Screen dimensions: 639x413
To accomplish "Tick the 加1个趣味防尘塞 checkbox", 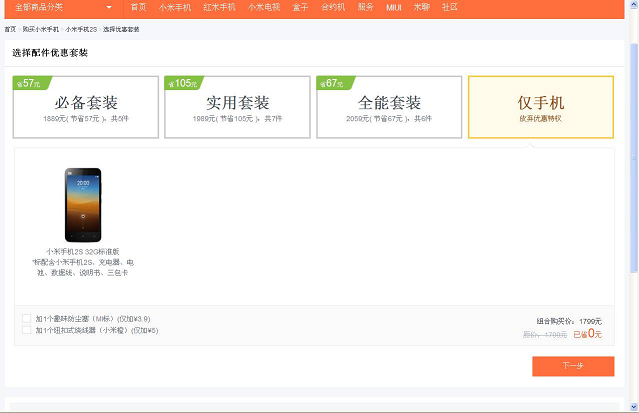I will [x=26, y=318].
